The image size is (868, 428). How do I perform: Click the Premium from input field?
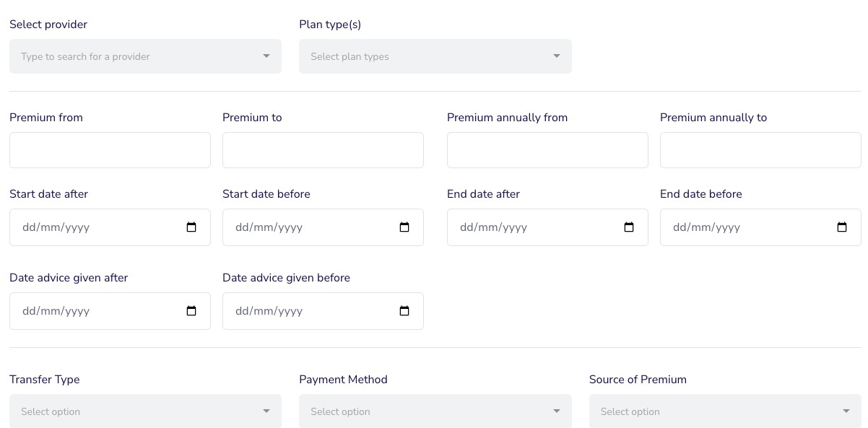[110, 150]
